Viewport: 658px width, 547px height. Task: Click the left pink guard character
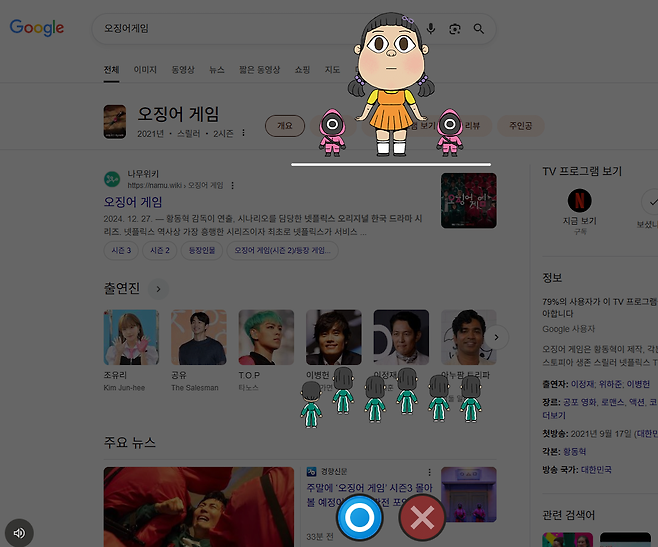click(332, 133)
